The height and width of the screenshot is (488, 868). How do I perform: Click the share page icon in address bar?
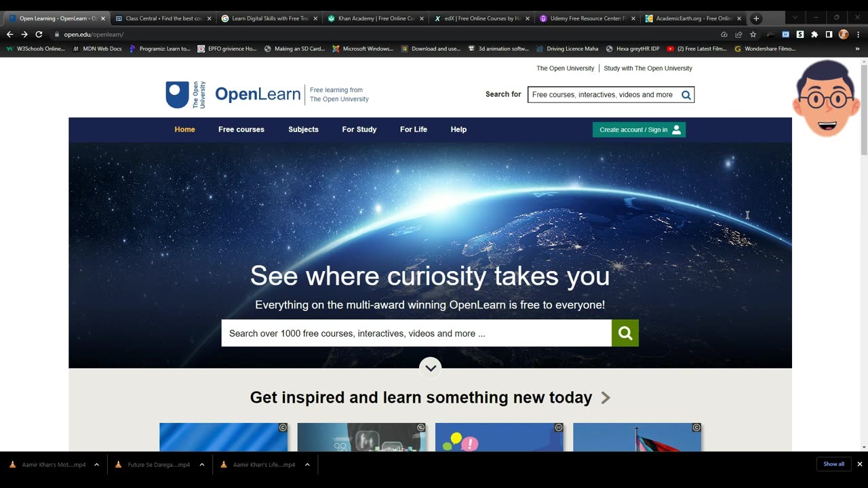pyautogui.click(x=738, y=35)
